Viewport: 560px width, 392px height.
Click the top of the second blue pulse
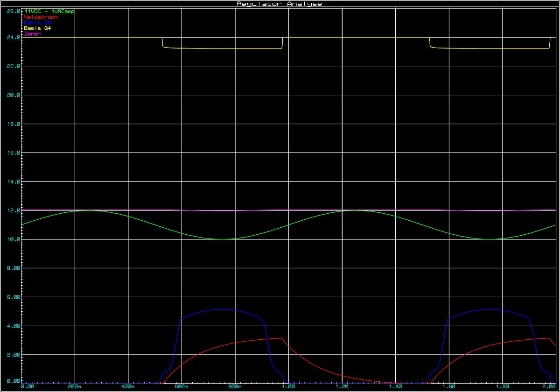pyautogui.click(x=489, y=309)
